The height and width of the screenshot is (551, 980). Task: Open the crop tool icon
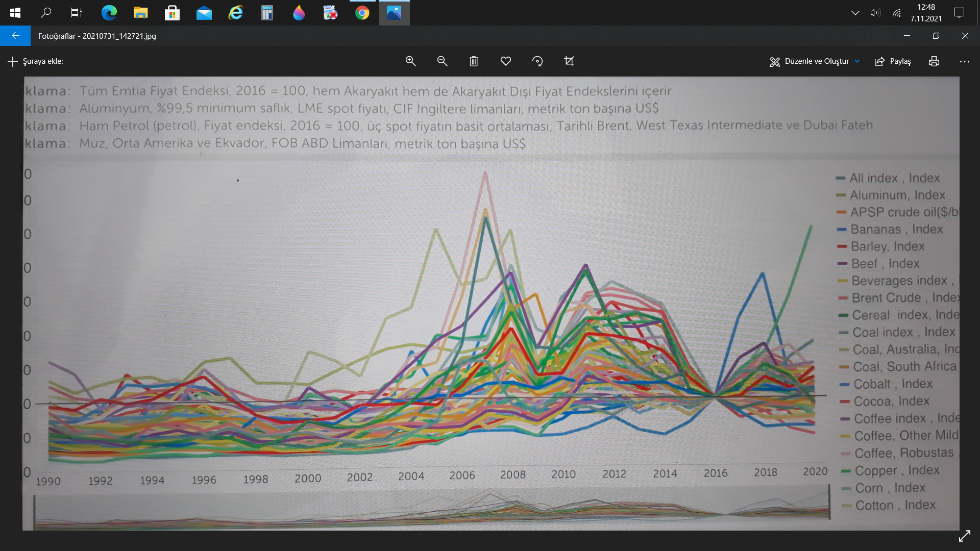[569, 61]
